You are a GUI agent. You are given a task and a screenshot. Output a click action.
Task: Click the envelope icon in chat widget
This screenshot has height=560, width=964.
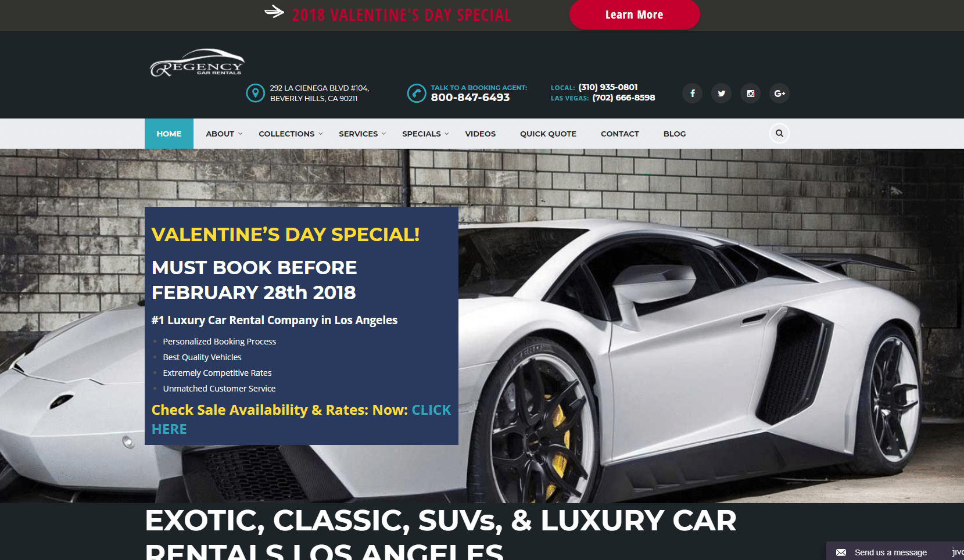(841, 552)
